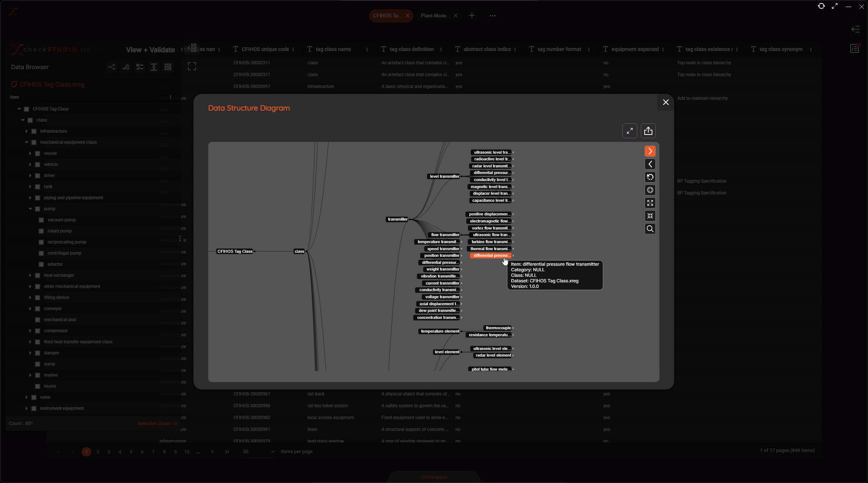
Task: Check the valve checkbox
Action: 34,397
